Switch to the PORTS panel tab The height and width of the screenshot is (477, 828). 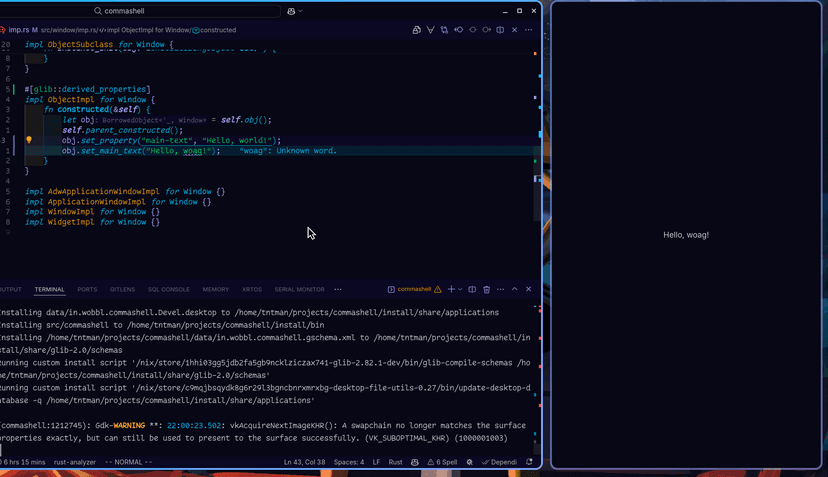pos(87,289)
